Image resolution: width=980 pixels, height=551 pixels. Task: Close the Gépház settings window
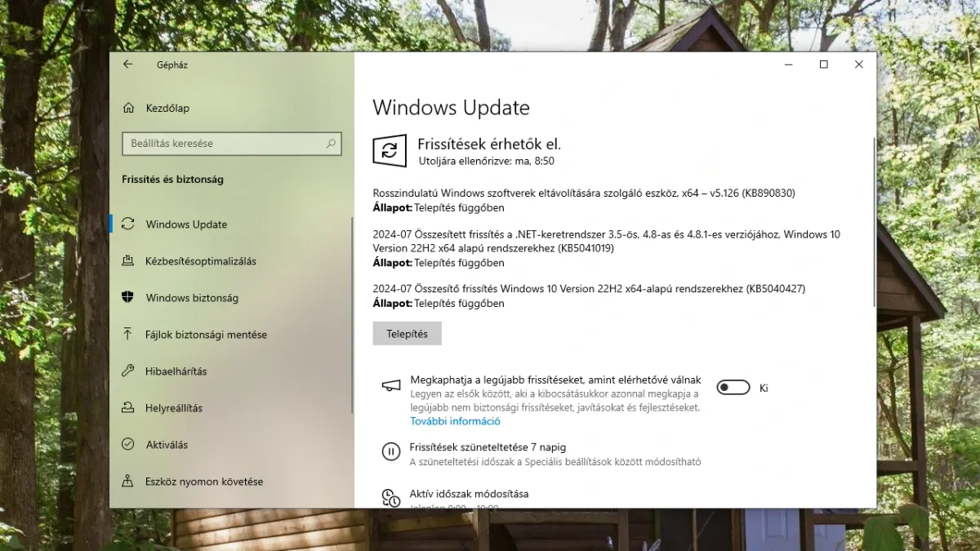pos(859,64)
